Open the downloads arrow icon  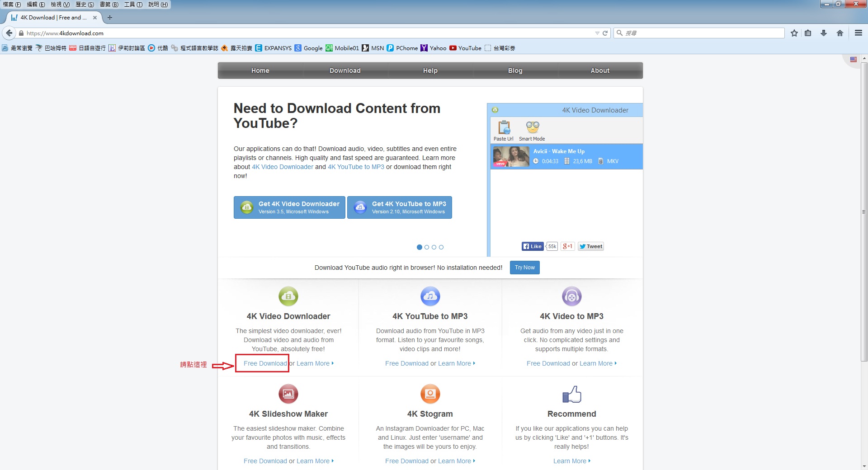click(x=824, y=33)
